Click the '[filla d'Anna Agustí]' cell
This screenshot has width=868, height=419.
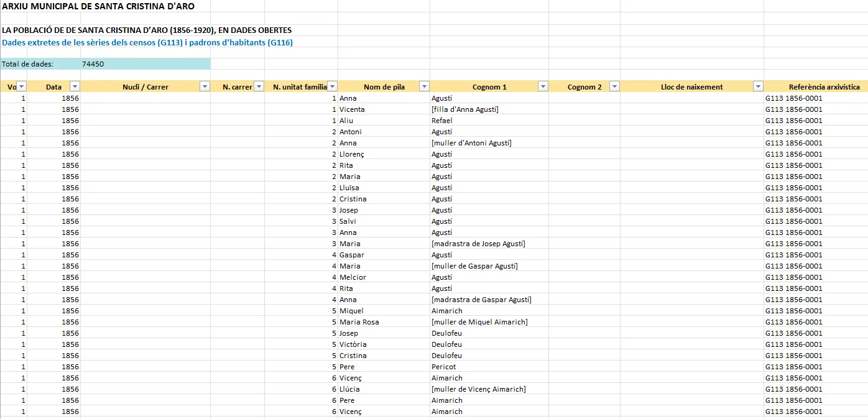coord(464,109)
